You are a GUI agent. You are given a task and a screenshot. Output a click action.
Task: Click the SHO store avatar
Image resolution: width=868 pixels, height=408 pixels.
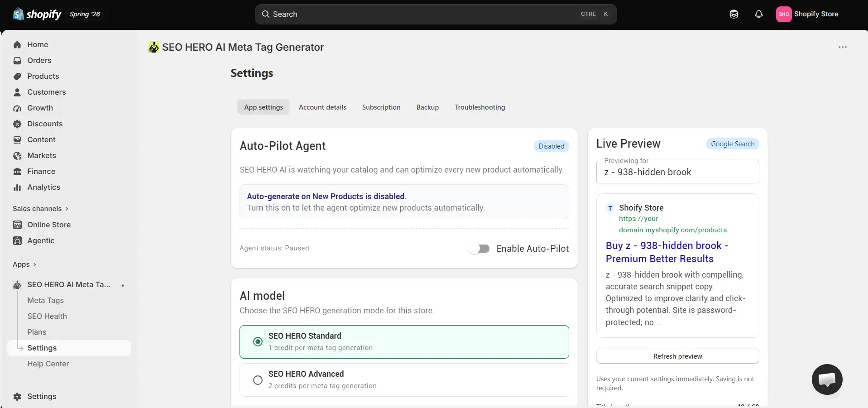tap(784, 14)
